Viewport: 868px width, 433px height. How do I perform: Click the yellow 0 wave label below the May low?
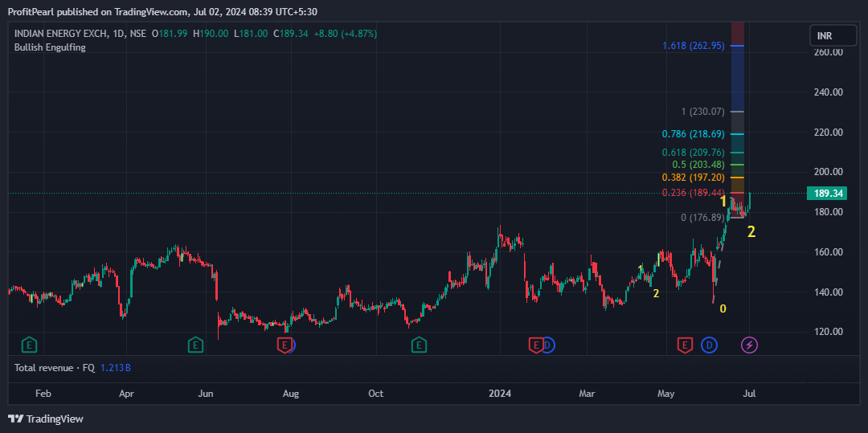[x=723, y=309]
